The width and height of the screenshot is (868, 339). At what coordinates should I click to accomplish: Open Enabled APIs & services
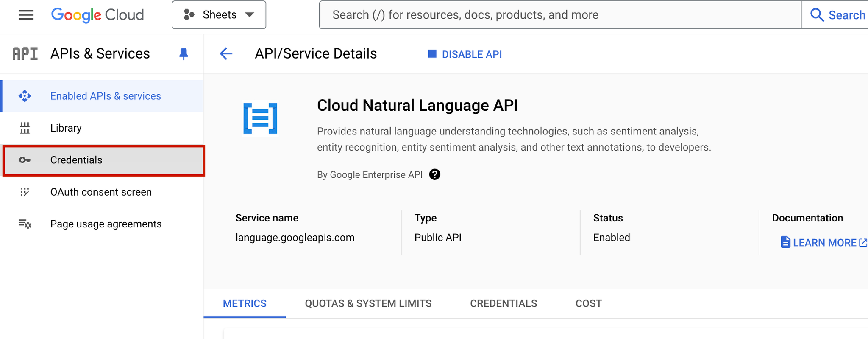tap(103, 96)
